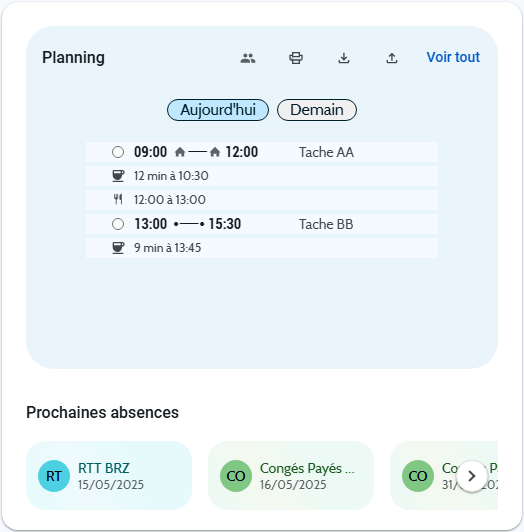524x532 pixels.
Task: Click the home icon beside 09:00
Action: pyautogui.click(x=180, y=152)
